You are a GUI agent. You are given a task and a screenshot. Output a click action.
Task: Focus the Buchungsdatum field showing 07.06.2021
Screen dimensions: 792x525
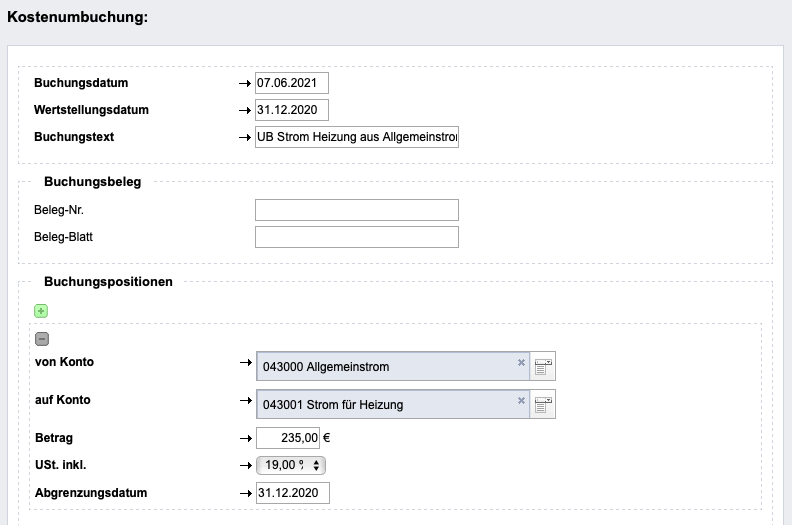point(291,83)
